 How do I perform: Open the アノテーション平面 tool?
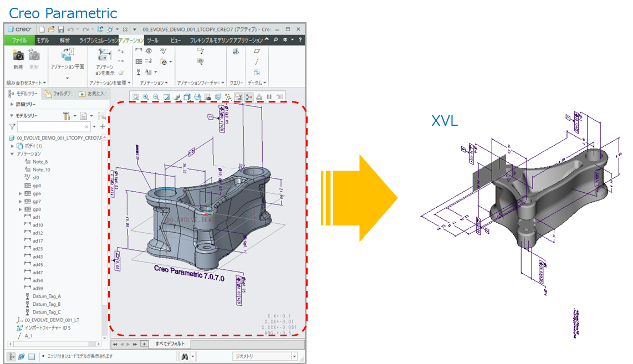tap(68, 59)
